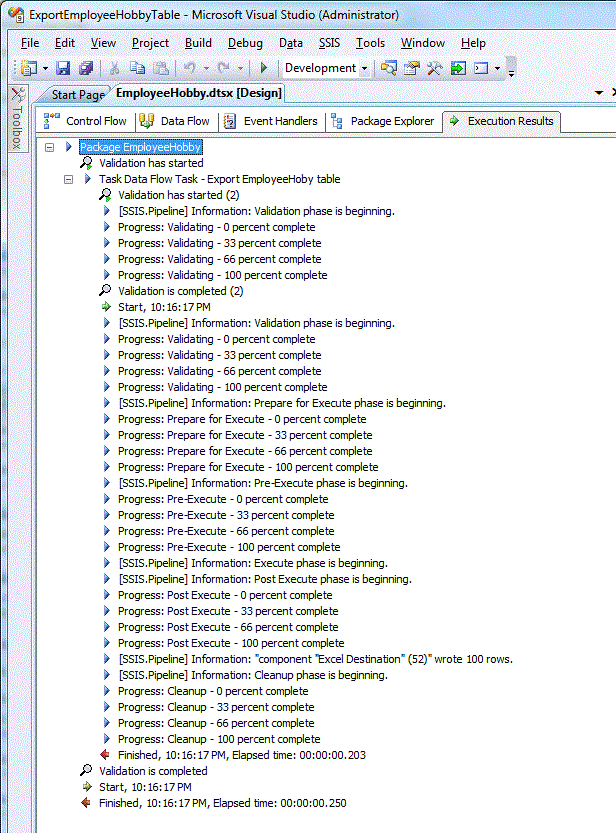616x833 pixels.
Task: Click 'Progress: Post Execute - 0 percent complete'
Action: pyautogui.click(x=225, y=595)
